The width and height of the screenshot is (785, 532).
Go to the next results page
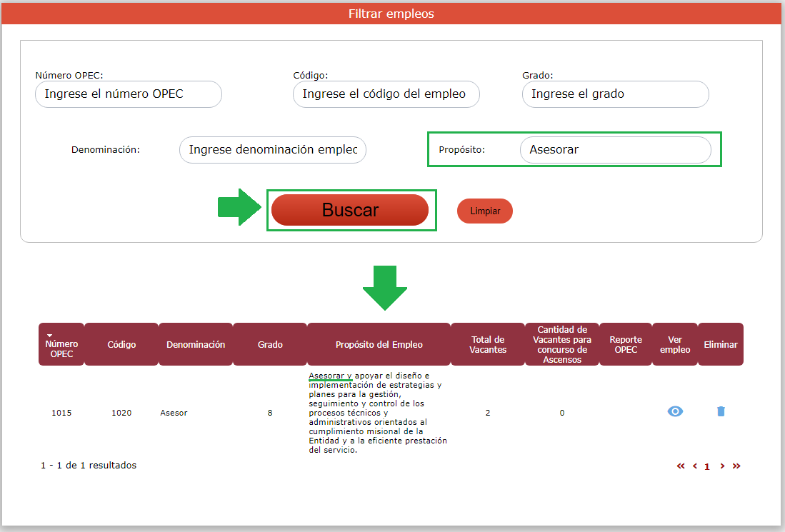pyautogui.click(x=722, y=466)
